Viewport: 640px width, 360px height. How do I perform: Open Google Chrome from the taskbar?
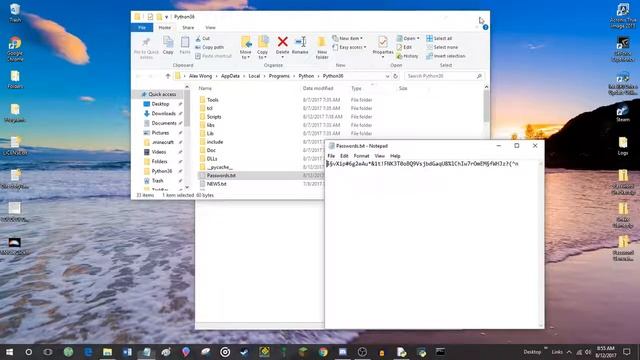323,352
